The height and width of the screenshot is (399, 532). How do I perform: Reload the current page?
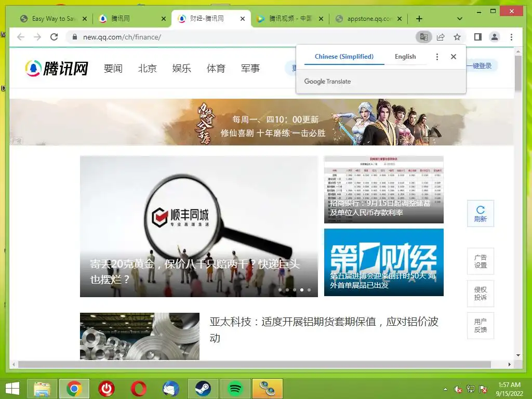54,37
